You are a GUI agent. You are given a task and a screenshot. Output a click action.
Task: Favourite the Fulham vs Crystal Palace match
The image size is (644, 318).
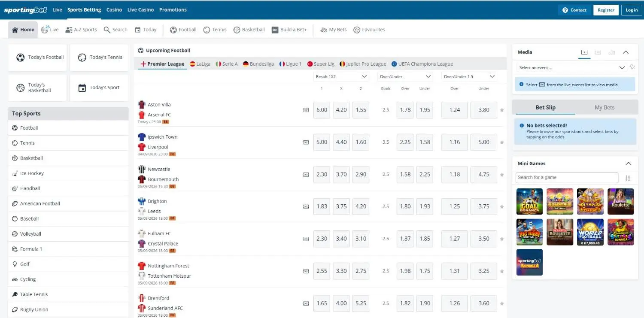click(x=502, y=239)
